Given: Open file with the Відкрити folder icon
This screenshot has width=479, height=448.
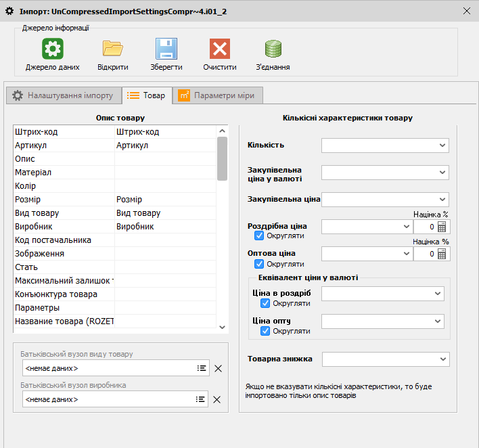Looking at the screenshot, I should tap(112, 49).
